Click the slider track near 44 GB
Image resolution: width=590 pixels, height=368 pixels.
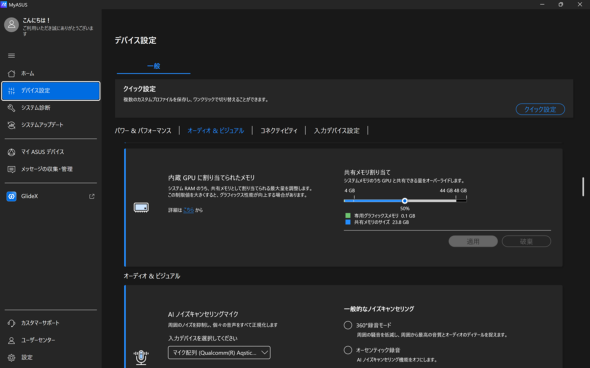click(455, 201)
